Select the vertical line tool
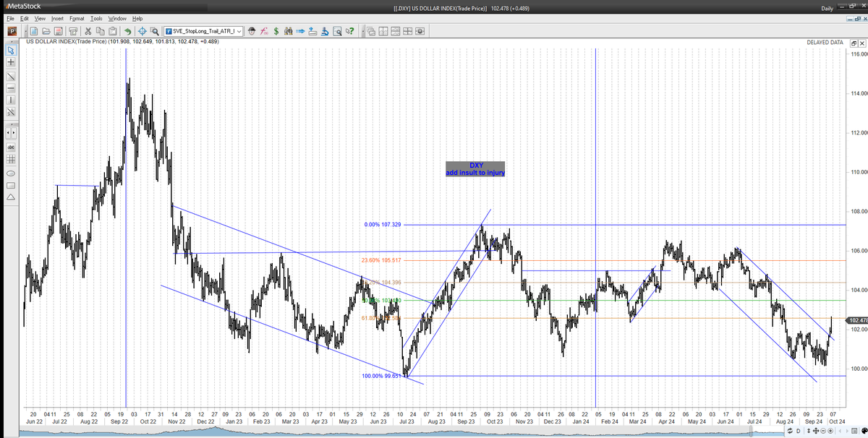868x438 pixels. [x=11, y=100]
